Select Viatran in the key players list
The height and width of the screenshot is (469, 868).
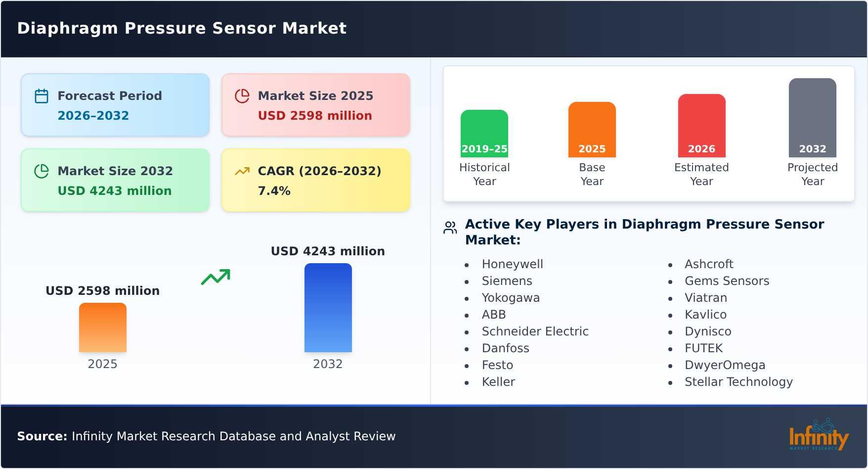pos(706,298)
